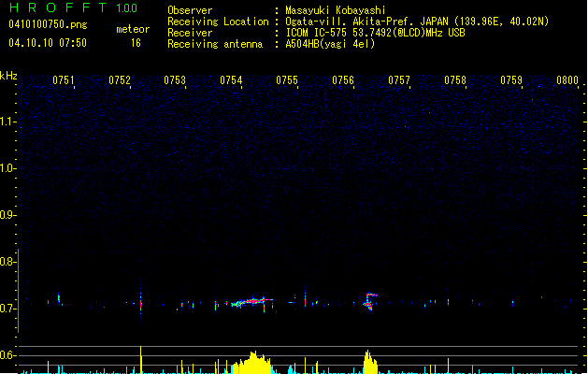This screenshot has width=588, height=374.
Task: Select the filename 0410100750.png
Action: coord(48,24)
